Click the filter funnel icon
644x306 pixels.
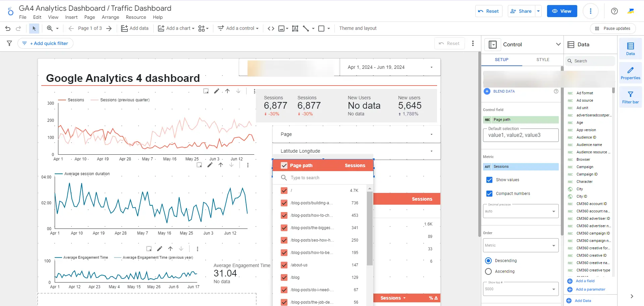[9, 43]
